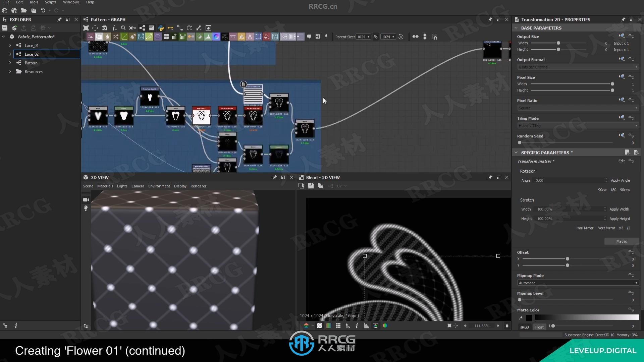Open the Scripts menu
Viewport: 644px width, 362px height.
[50, 2]
